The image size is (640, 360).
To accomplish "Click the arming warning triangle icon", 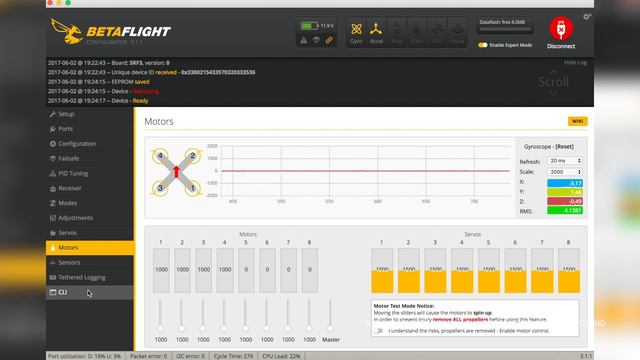I will pos(304,40).
